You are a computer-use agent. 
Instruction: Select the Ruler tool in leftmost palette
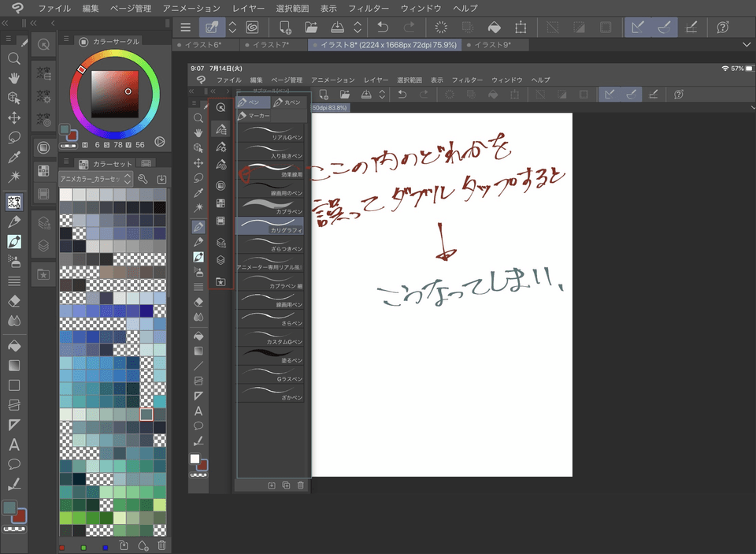(14, 425)
